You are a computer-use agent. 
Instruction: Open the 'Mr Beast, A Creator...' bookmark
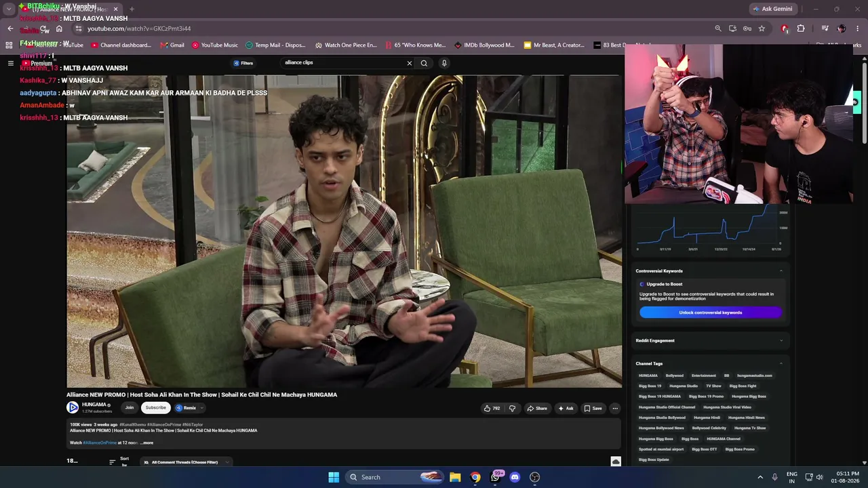[x=554, y=45]
